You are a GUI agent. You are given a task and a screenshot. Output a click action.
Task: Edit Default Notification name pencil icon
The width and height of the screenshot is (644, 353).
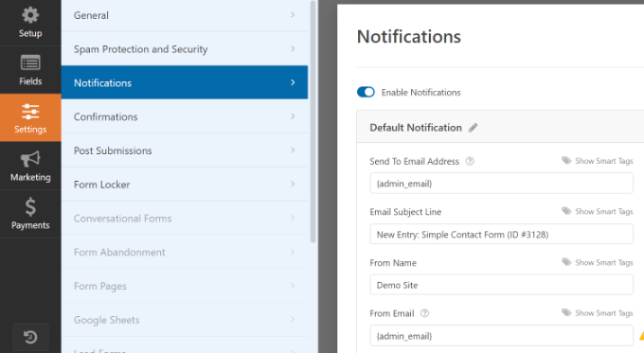474,128
